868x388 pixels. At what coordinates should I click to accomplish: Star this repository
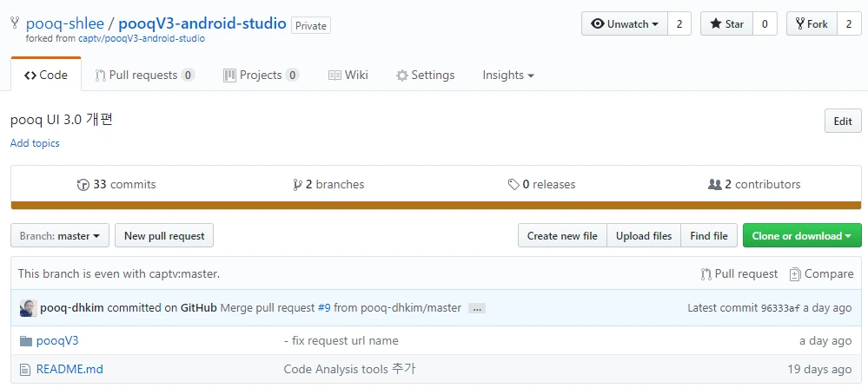726,24
